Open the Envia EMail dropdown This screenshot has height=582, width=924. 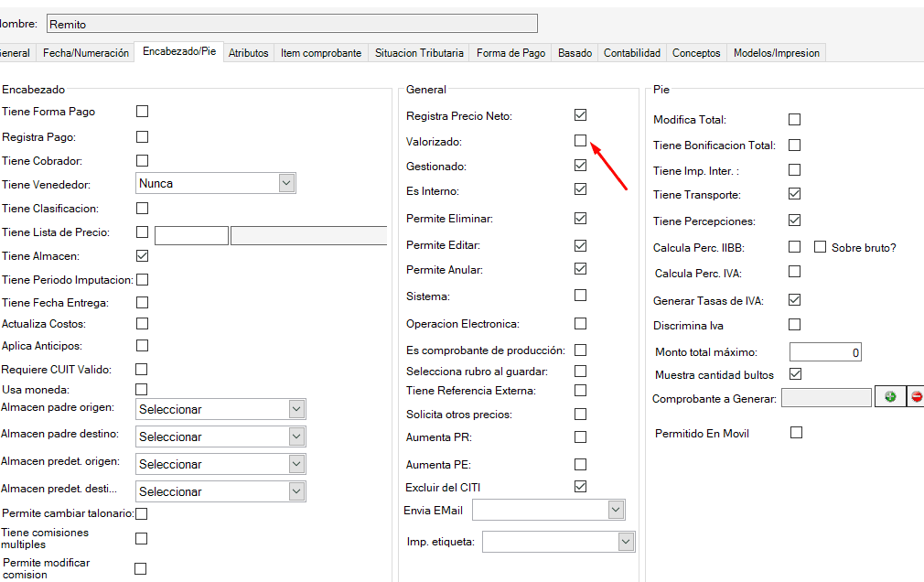pos(616,510)
